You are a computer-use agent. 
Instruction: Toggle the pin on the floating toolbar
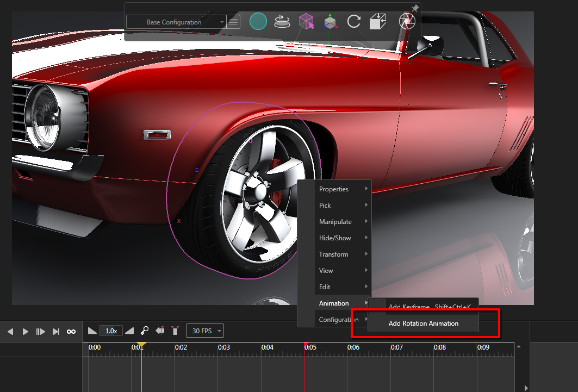(x=415, y=8)
